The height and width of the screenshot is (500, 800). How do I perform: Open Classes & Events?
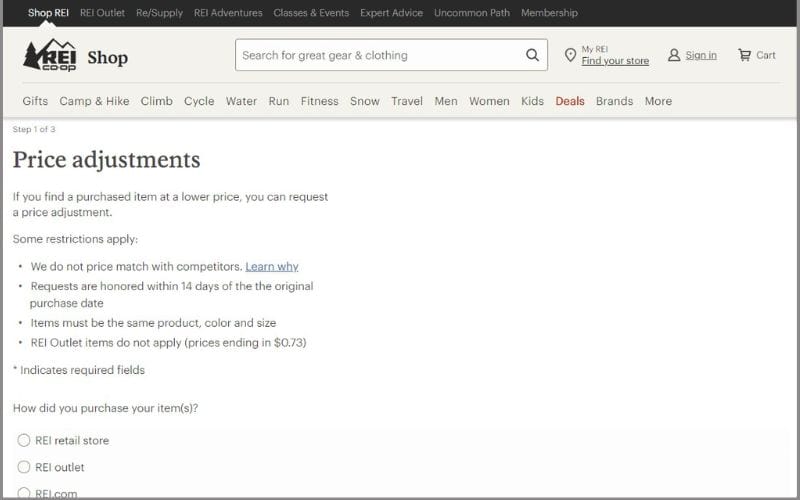[x=311, y=13]
